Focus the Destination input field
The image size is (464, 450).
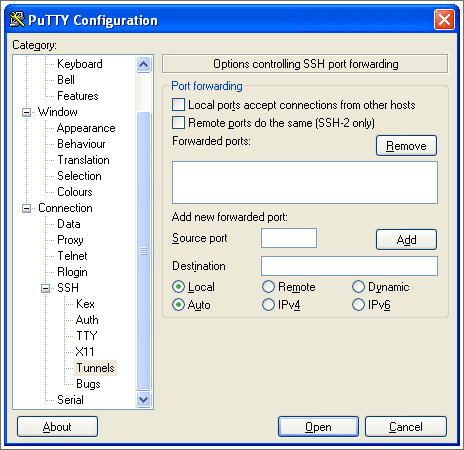coord(349,266)
